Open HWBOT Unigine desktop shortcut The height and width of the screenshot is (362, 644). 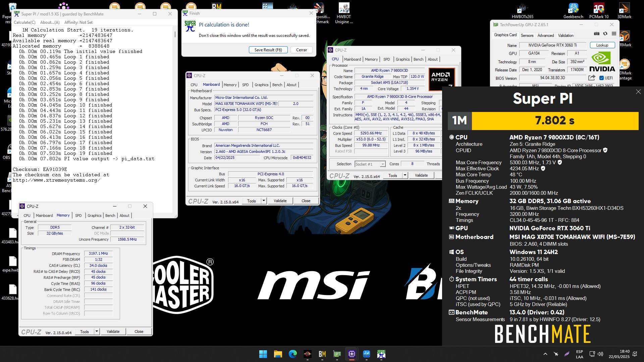click(x=344, y=13)
